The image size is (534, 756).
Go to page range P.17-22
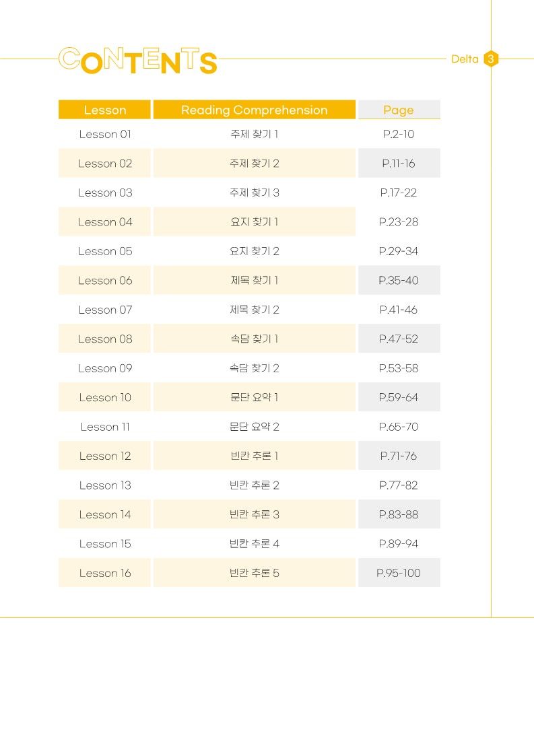tap(399, 193)
